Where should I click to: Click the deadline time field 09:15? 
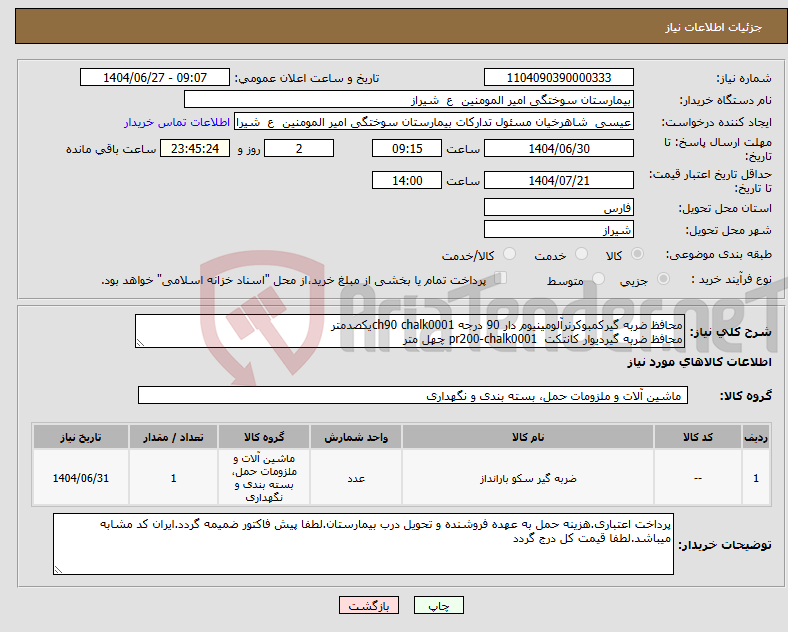[x=407, y=149]
